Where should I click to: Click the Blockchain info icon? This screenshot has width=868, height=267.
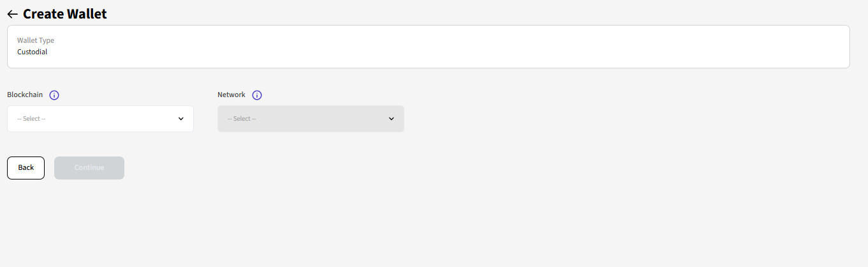[54, 95]
